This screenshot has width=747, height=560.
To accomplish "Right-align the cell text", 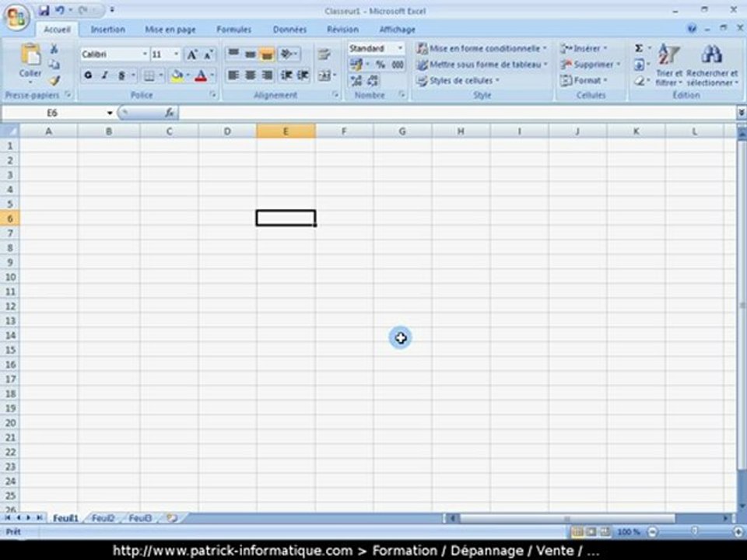I will pos(267,75).
